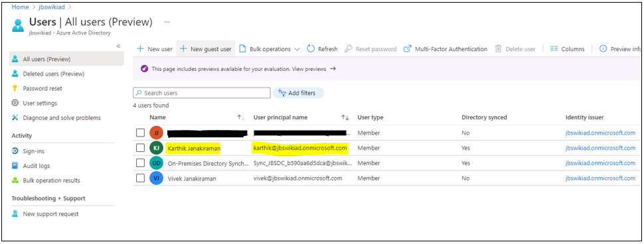Click the Columns list icon

554,49
